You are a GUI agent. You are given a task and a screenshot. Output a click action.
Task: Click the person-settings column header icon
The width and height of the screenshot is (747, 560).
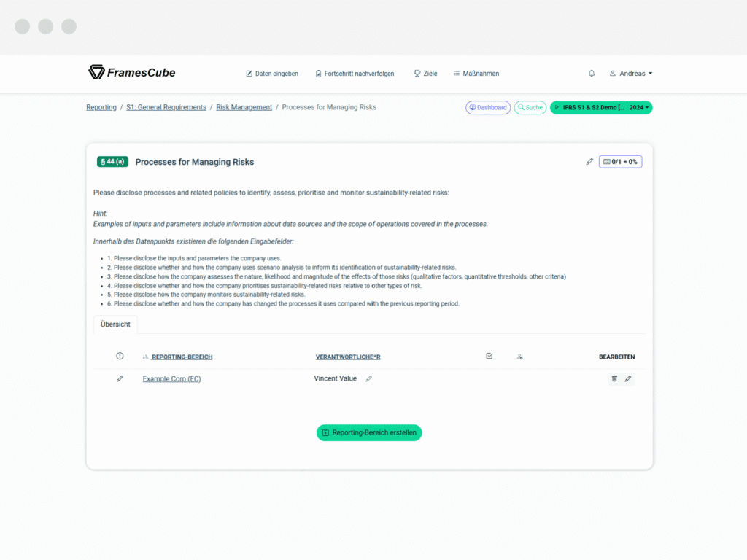click(x=519, y=357)
